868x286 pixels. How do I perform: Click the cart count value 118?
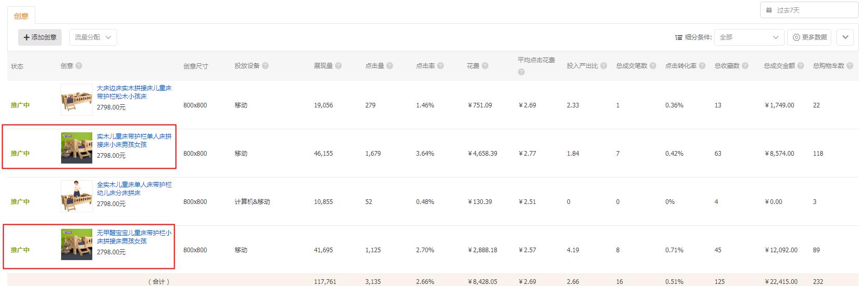pyautogui.click(x=818, y=154)
